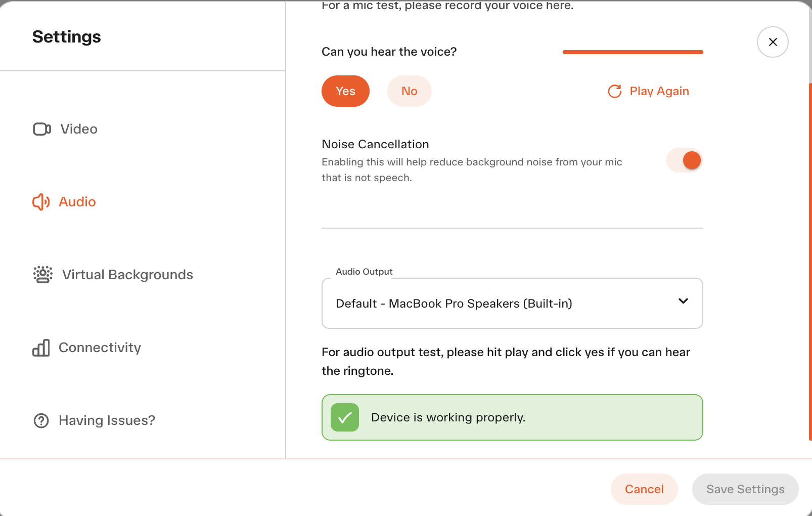This screenshot has width=812, height=516.
Task: Click the Virtual Backgrounds portrait icon
Action: tap(43, 275)
